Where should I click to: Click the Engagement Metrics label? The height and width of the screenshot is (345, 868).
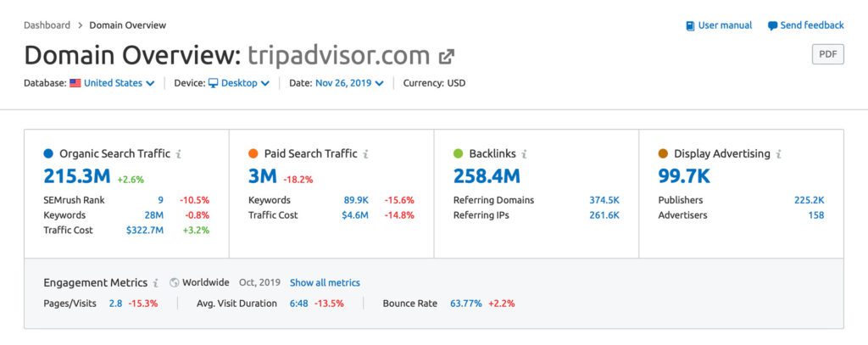click(x=95, y=282)
